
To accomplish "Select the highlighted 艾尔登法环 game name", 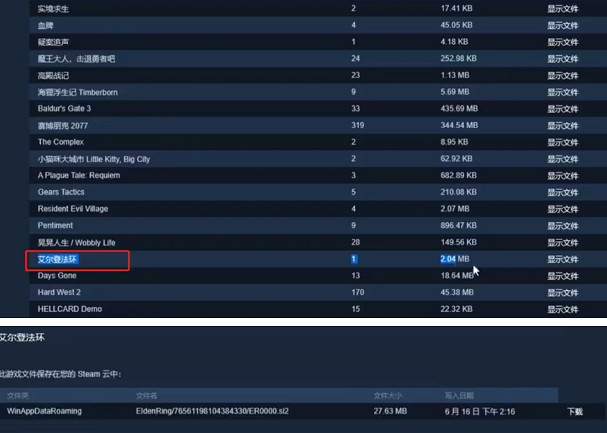I will pos(59,259).
